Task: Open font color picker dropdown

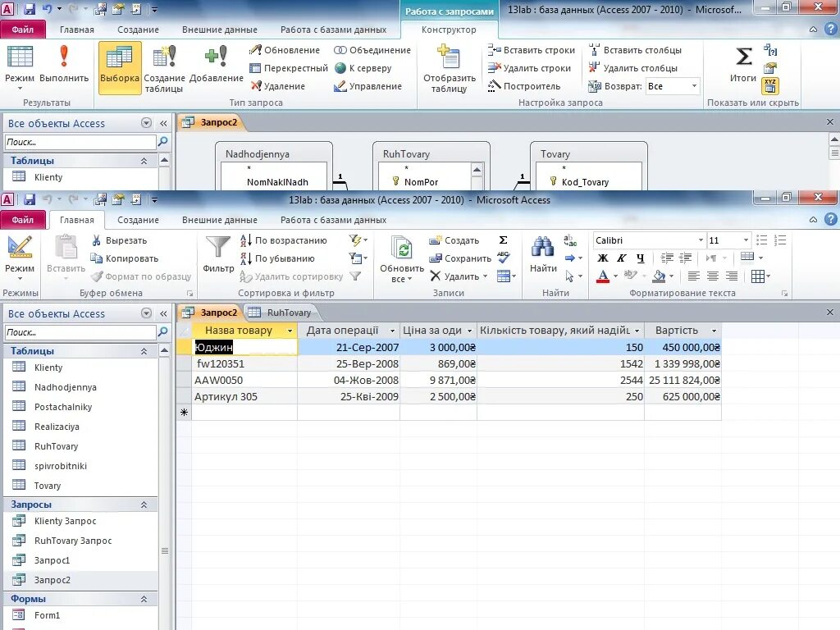Action: click(615, 276)
